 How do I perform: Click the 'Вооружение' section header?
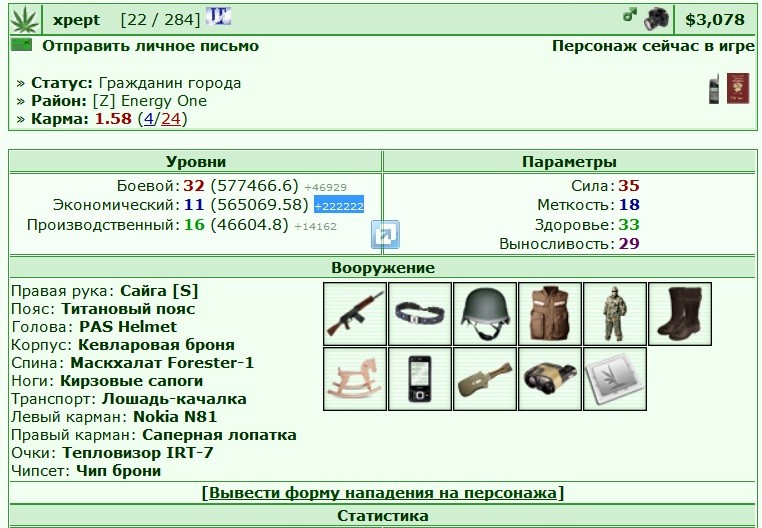(x=383, y=267)
